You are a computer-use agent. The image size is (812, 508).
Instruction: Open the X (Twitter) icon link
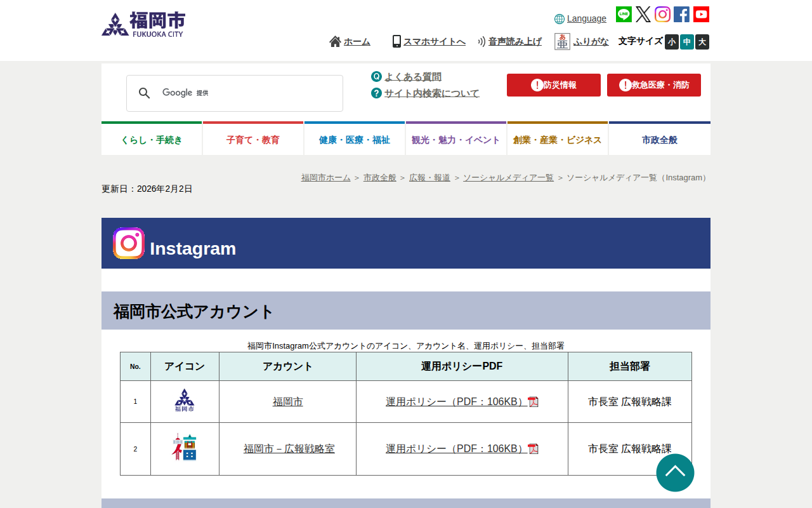point(643,15)
